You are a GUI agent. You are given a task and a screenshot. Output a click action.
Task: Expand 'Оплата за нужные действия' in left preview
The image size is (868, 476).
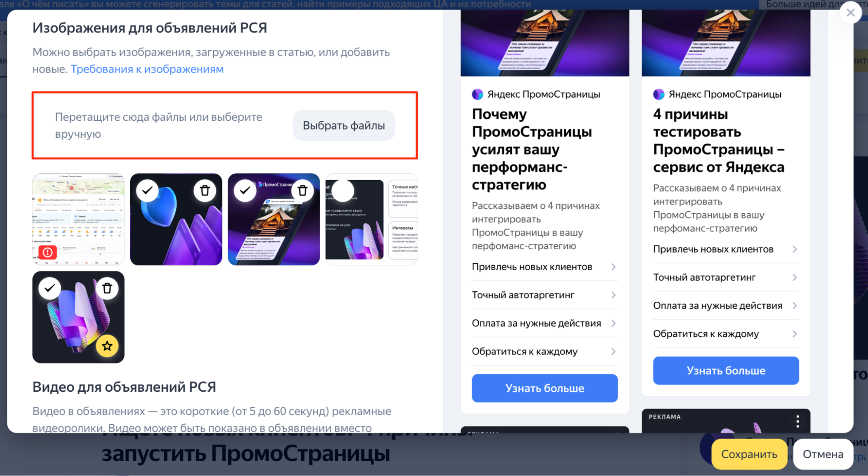545,323
